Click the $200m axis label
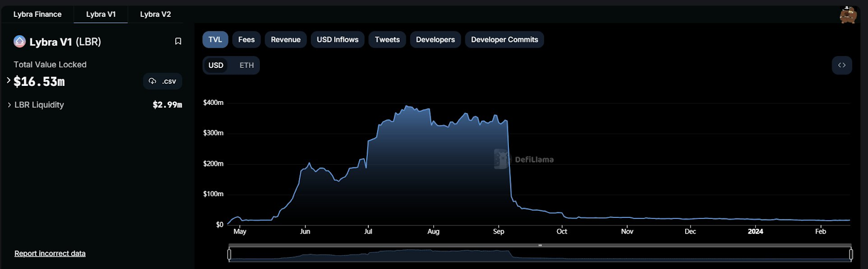Screen dimensions: 868x269 213,164
